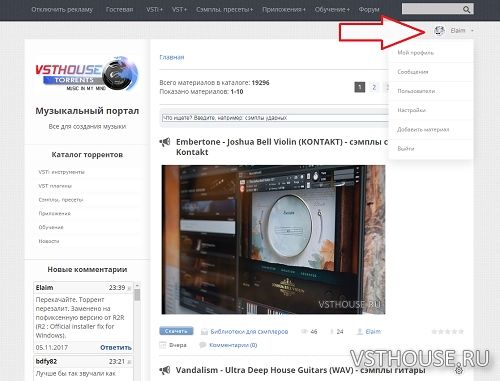Click the author icon next to Elaim

(x=360, y=331)
